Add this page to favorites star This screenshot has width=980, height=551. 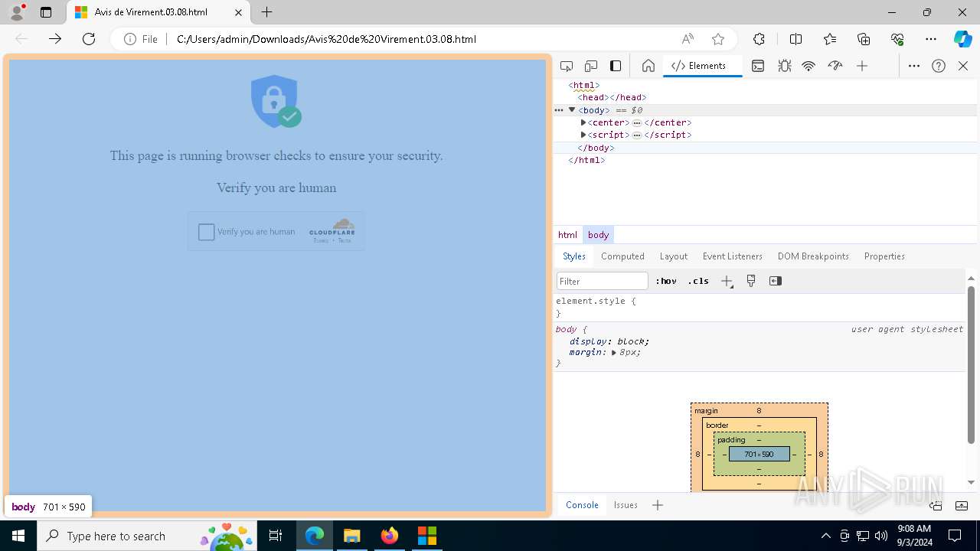point(717,39)
